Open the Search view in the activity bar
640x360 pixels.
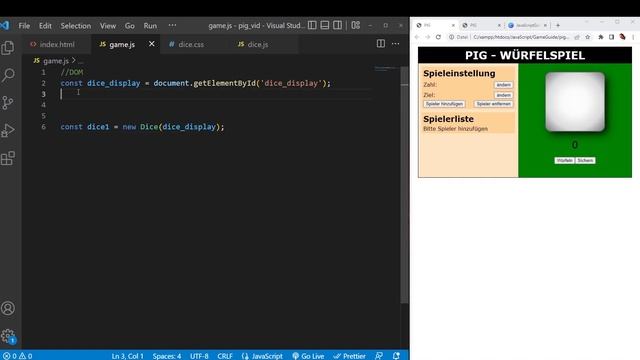click(8, 75)
